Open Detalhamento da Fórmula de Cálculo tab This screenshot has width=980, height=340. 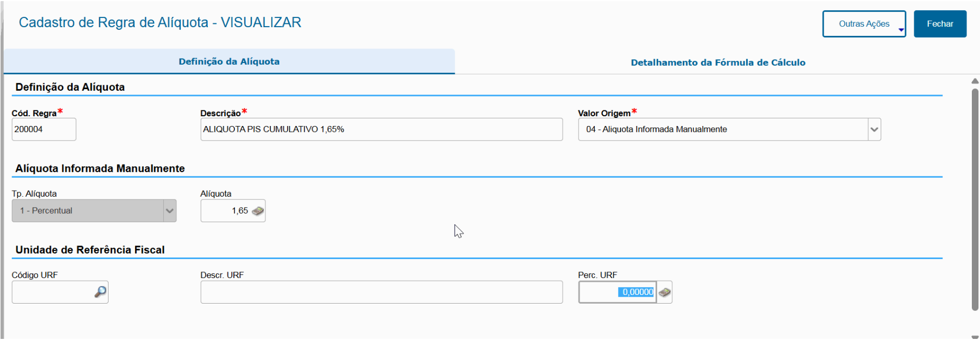pos(717,62)
